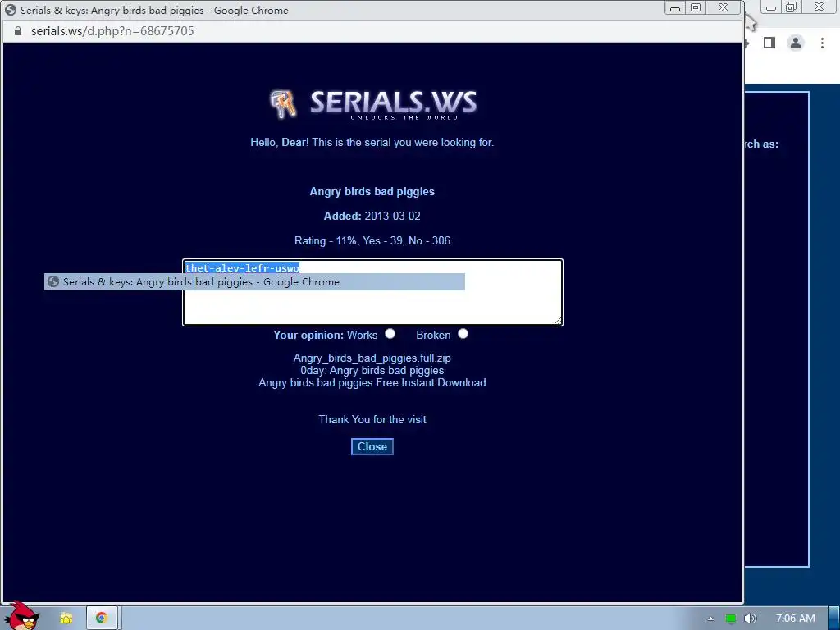Minimize the Serials & keys popup window
Image resolution: width=840 pixels, height=630 pixels.
click(x=675, y=8)
